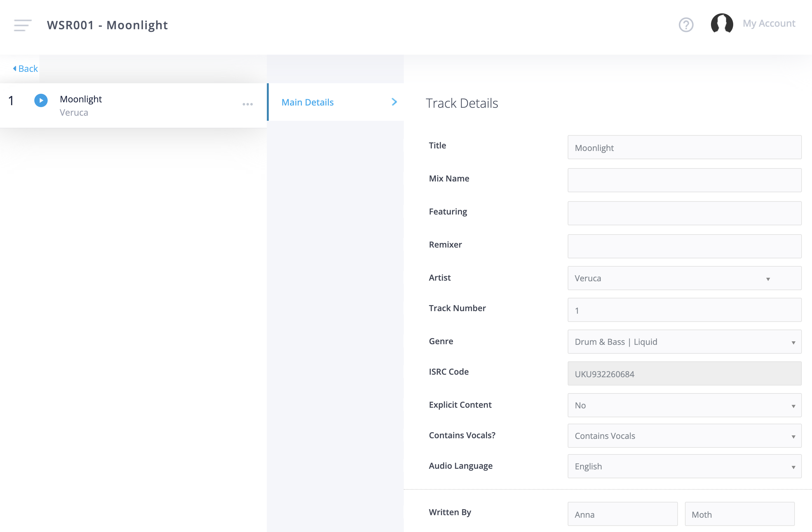Click the Track Number field
This screenshot has height=532, width=812.
[684, 310]
